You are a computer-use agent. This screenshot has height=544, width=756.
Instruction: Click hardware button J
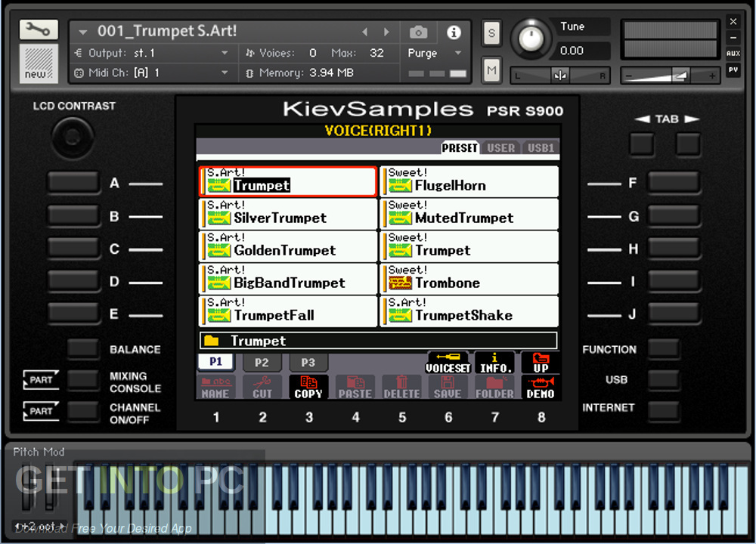tap(674, 314)
